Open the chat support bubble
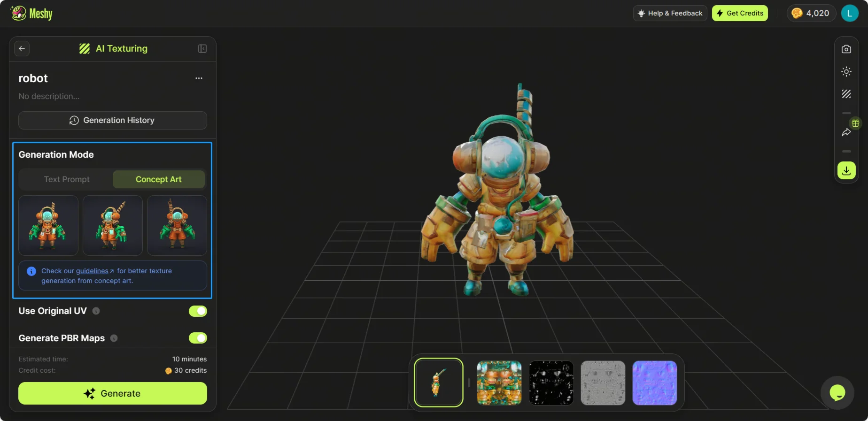This screenshot has width=868, height=421. pyautogui.click(x=837, y=393)
